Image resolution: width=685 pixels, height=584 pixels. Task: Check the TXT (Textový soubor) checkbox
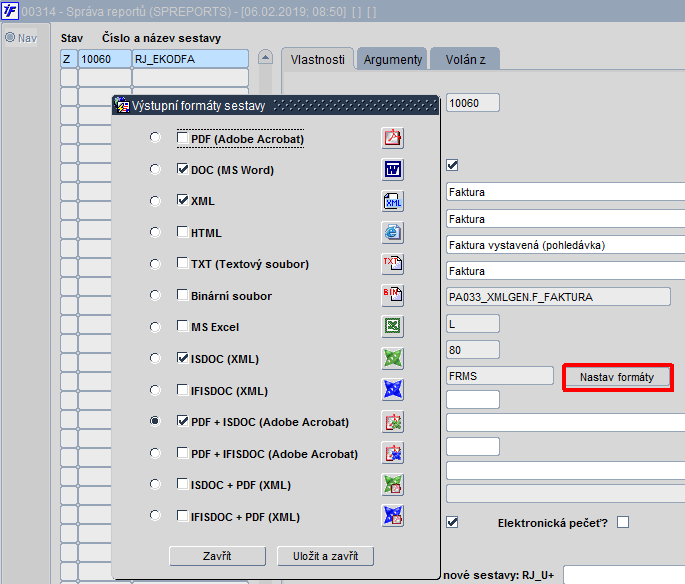[x=182, y=263]
